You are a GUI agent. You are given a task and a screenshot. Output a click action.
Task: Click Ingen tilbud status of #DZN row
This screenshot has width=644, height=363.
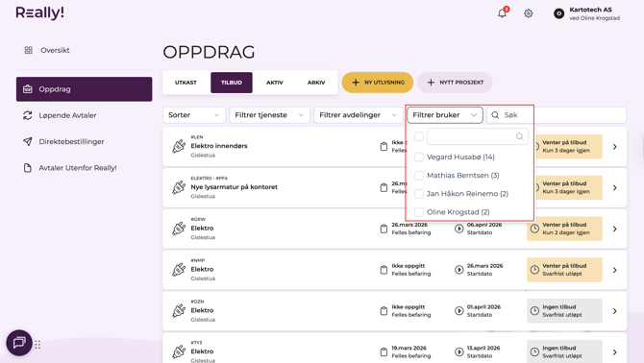click(564, 310)
